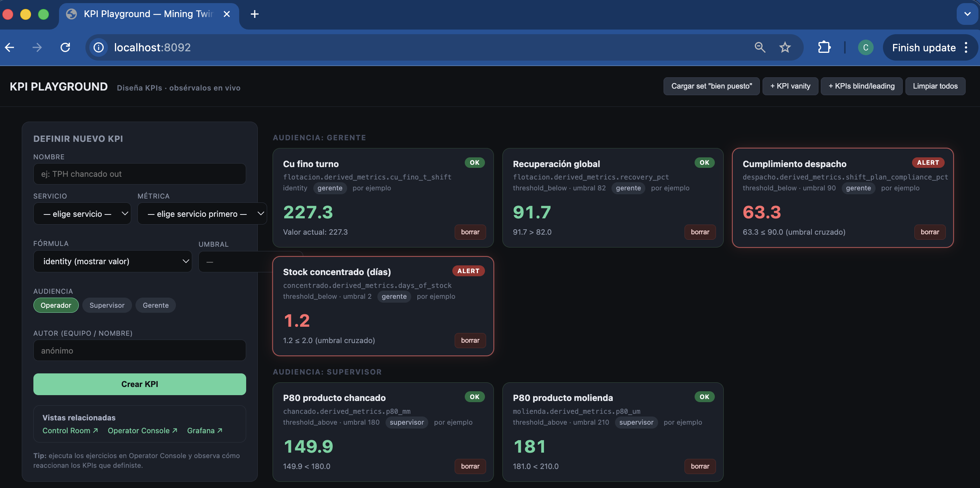Delete the P80 producto molienda card
The width and height of the screenshot is (980, 488).
(x=700, y=466)
